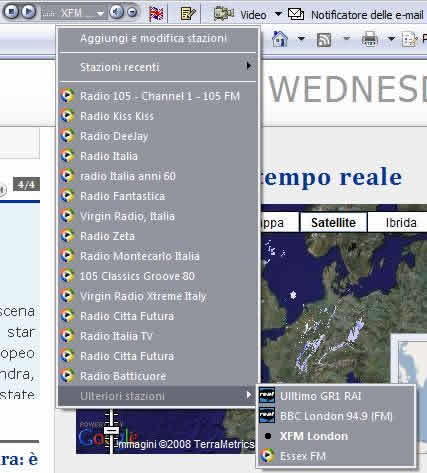The height and width of the screenshot is (473, 427).
Task: Open Stazioni recenti submenu
Action: [157, 67]
